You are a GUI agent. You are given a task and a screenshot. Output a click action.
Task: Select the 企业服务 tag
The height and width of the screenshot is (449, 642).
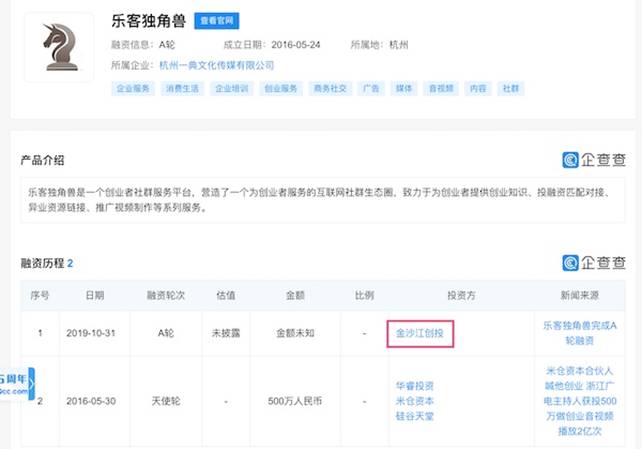(x=133, y=88)
